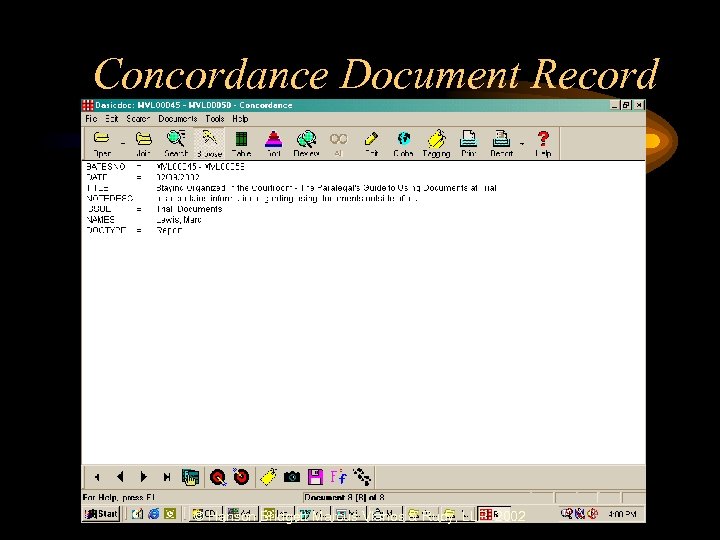This screenshot has height=540, width=720.
Task: Click the Internet Explorer quick launch icon
Action: 154,514
